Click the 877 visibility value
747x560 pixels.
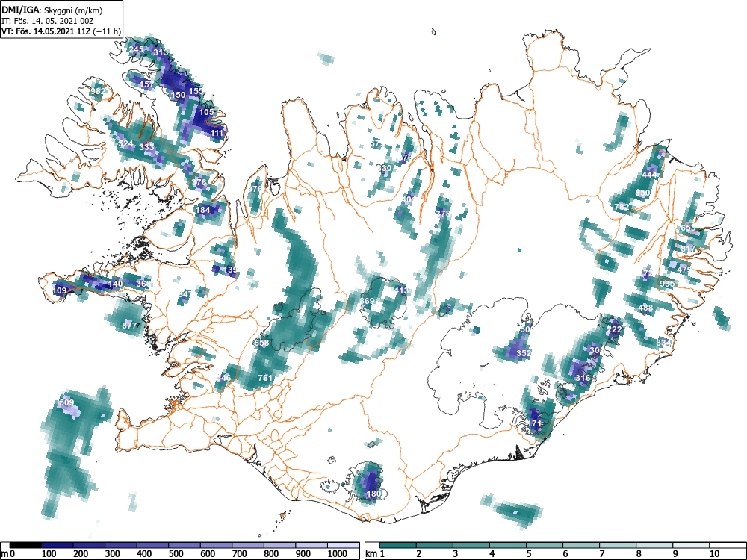tap(129, 326)
